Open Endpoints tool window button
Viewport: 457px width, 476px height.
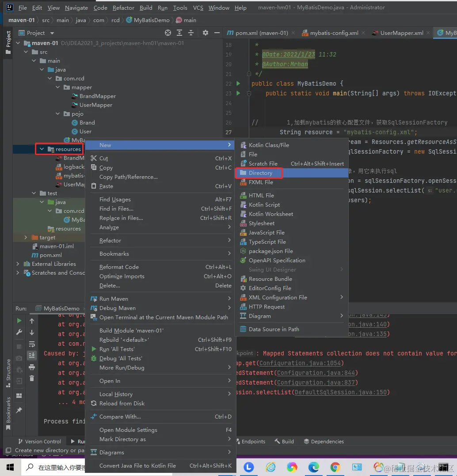251,442
